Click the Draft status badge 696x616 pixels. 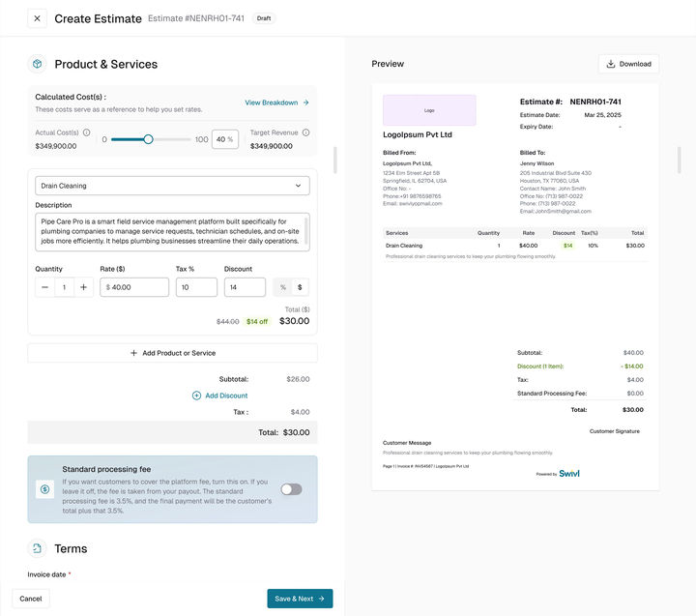pos(264,18)
